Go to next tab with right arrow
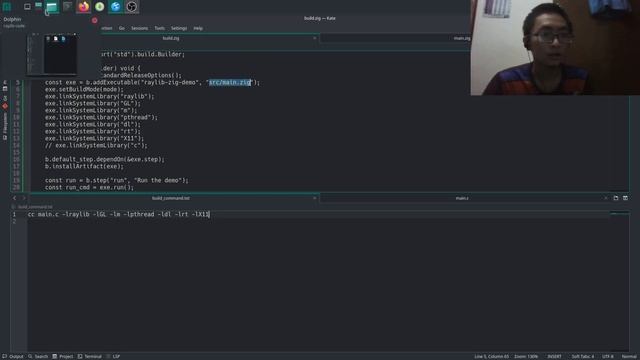 click(24, 198)
